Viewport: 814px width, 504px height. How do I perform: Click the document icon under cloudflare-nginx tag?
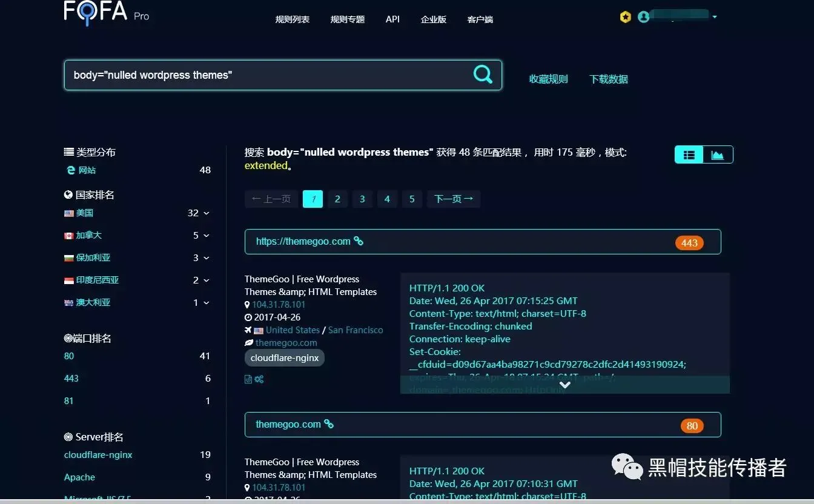248,379
